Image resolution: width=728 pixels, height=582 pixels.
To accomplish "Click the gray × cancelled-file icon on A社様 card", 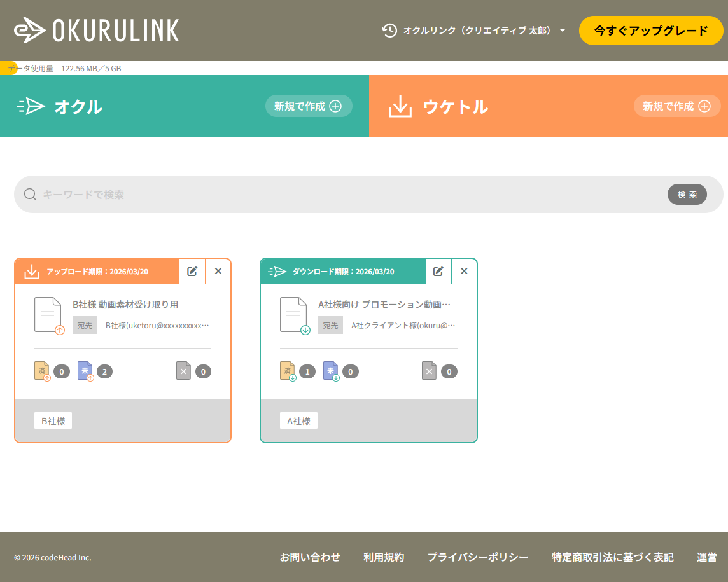I will click(429, 371).
